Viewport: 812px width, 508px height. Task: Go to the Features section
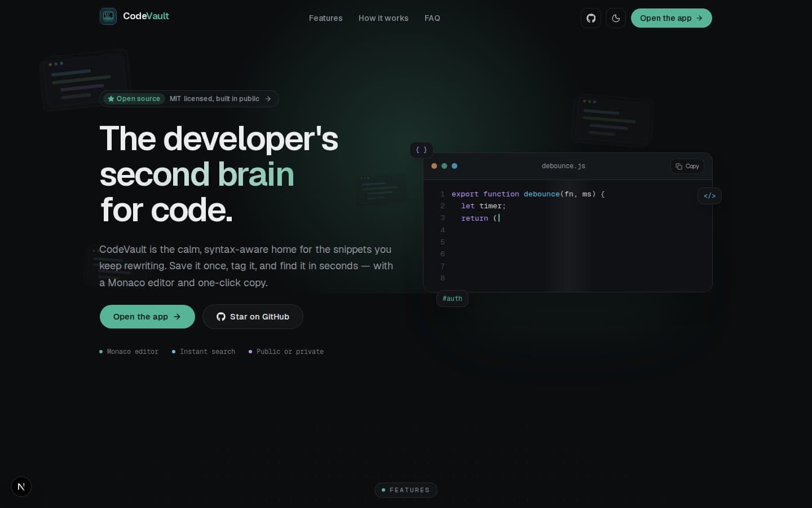325,18
